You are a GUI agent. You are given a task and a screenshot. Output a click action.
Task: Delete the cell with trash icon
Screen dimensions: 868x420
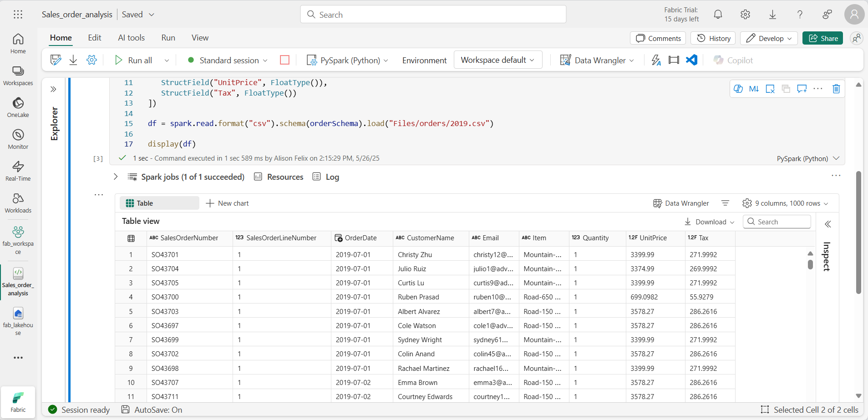coord(836,89)
